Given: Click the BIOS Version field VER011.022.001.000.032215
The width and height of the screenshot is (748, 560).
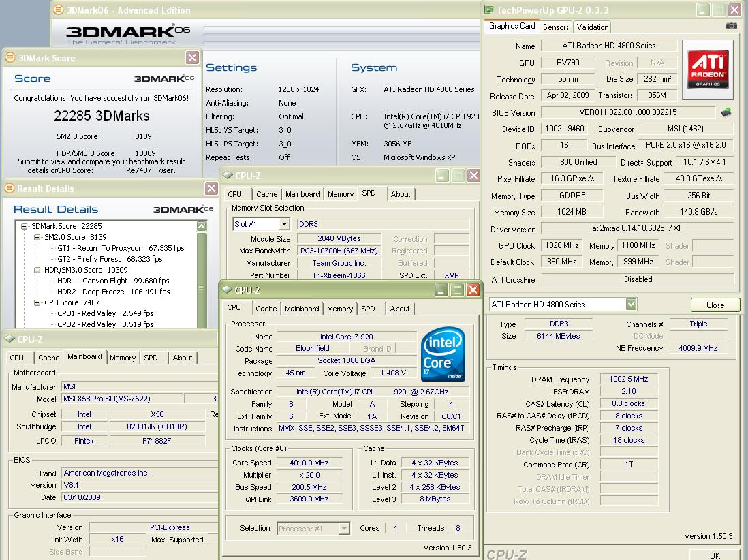Looking at the screenshot, I should pyautogui.click(x=628, y=112).
